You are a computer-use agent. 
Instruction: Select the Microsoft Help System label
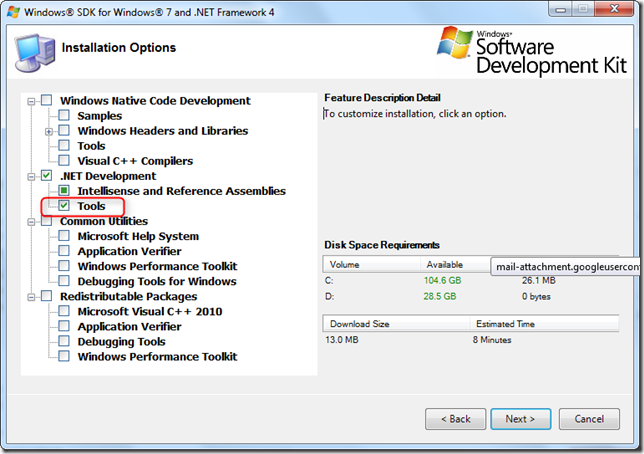[x=138, y=236]
